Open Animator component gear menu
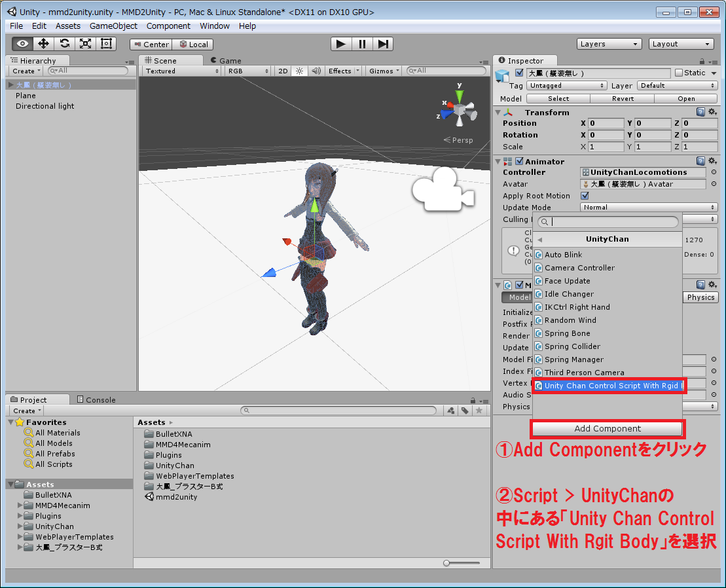Image resolution: width=726 pixels, height=588 pixels. tap(712, 161)
